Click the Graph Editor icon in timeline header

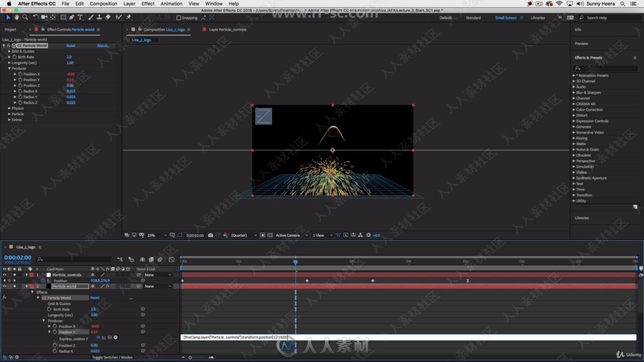[x=171, y=259]
